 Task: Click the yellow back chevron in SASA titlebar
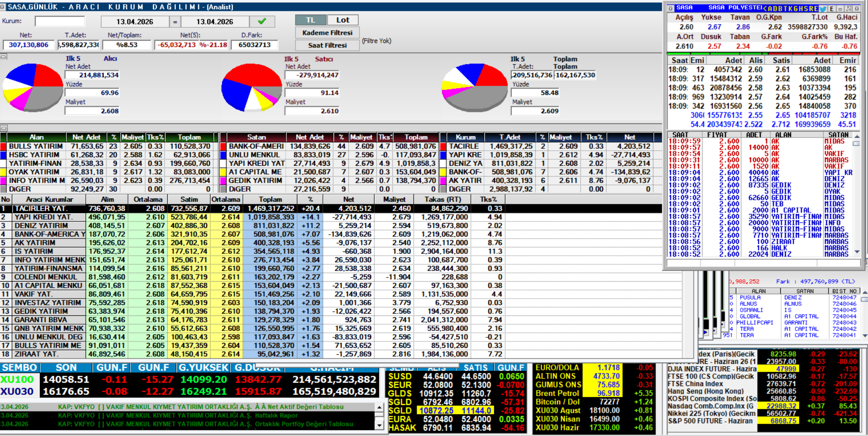click(765, 9)
